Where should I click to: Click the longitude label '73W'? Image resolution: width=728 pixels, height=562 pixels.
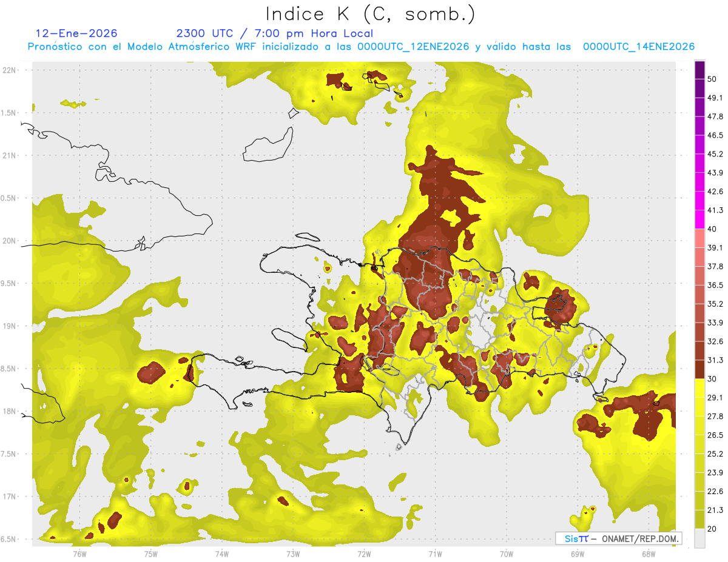[292, 554]
